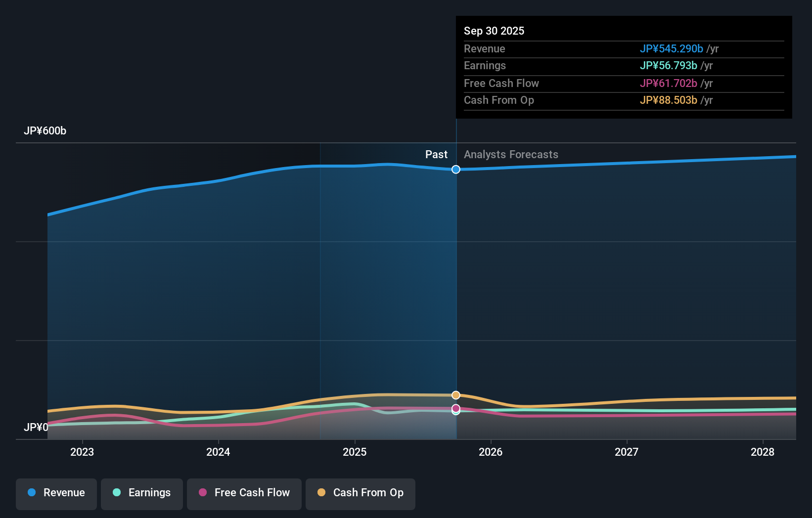The image size is (812, 518).
Task: Click the JP¥545.290b revenue value link
Action: (x=672, y=48)
